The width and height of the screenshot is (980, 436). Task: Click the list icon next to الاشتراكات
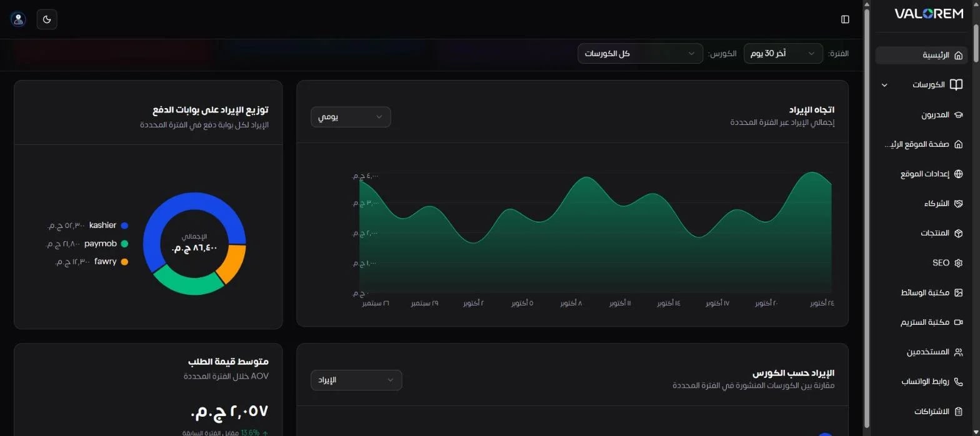(x=958, y=412)
